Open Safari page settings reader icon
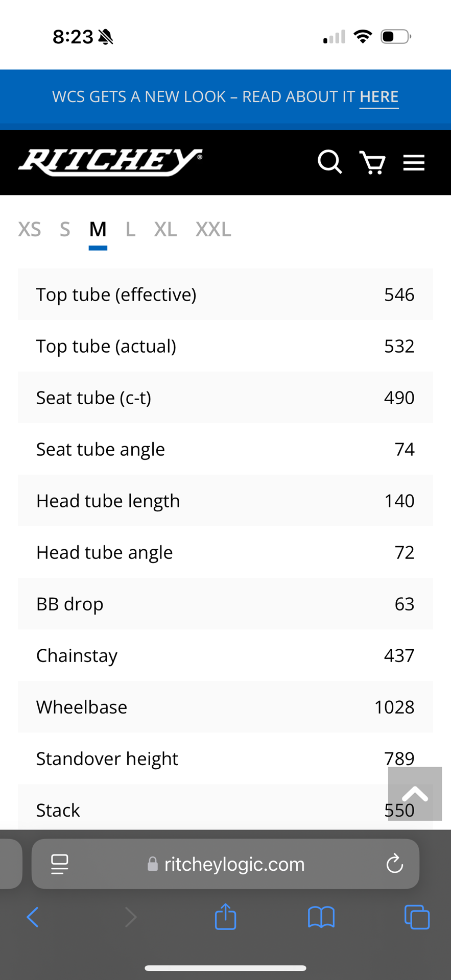This screenshot has width=451, height=980. click(60, 864)
